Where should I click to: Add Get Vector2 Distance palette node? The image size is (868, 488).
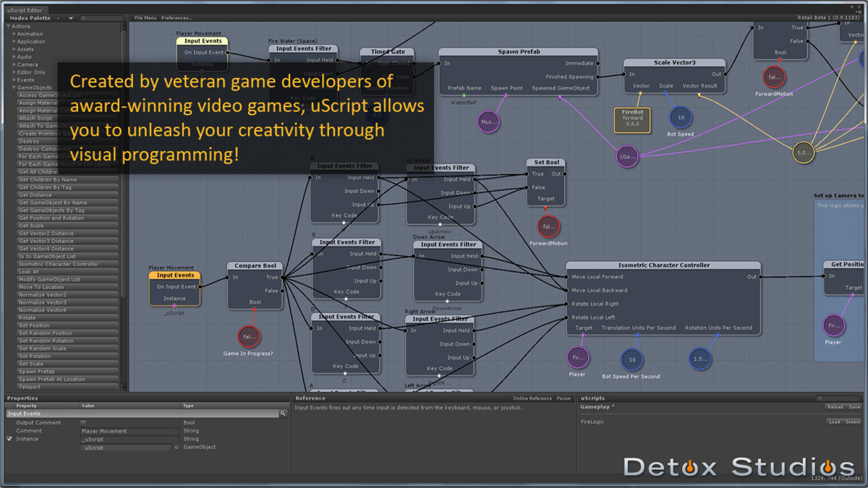coord(67,234)
